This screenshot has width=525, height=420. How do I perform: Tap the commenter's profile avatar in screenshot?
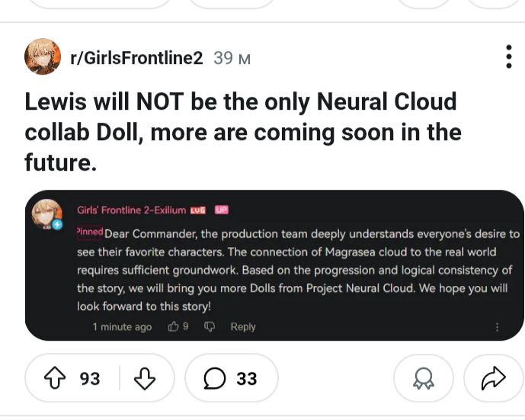[46, 213]
